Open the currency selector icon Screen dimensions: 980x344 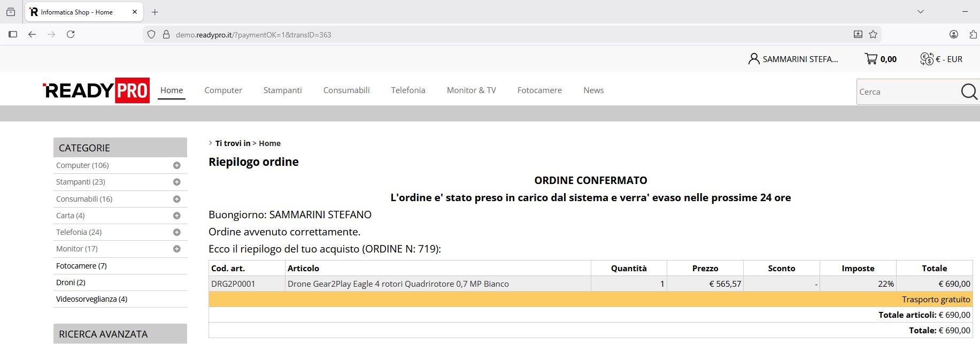pyautogui.click(x=927, y=59)
